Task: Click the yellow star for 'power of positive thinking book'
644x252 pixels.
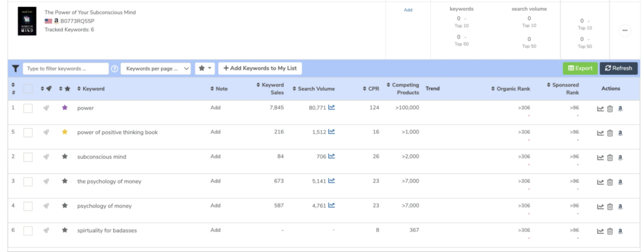Action: (64, 133)
